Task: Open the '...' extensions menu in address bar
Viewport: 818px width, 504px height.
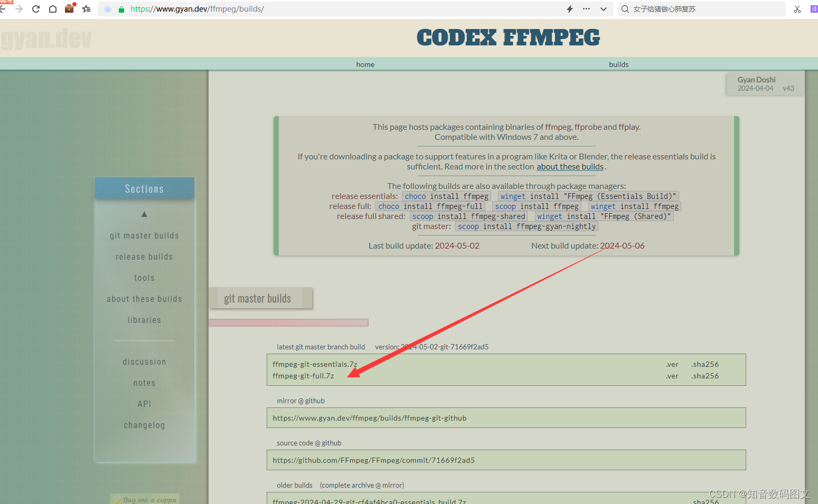Action: (x=586, y=9)
